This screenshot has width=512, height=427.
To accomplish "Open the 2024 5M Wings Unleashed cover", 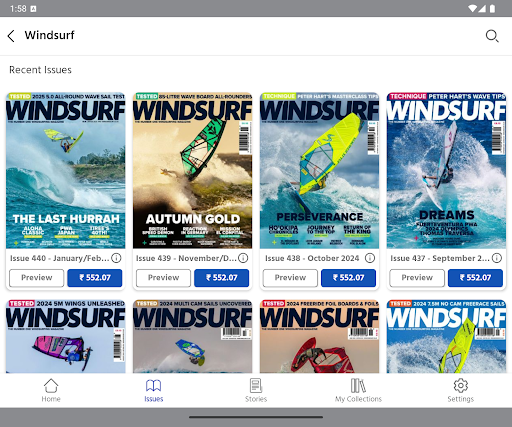I will tap(66, 336).
